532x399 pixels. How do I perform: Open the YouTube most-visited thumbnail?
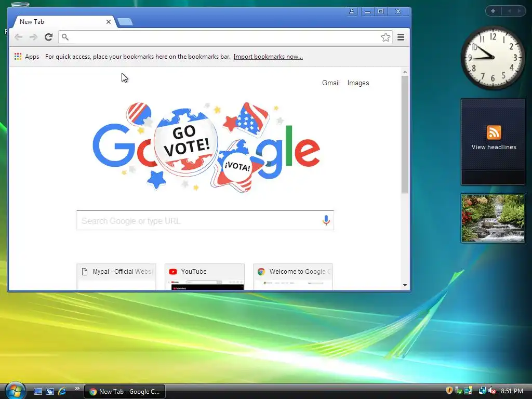[205, 277]
